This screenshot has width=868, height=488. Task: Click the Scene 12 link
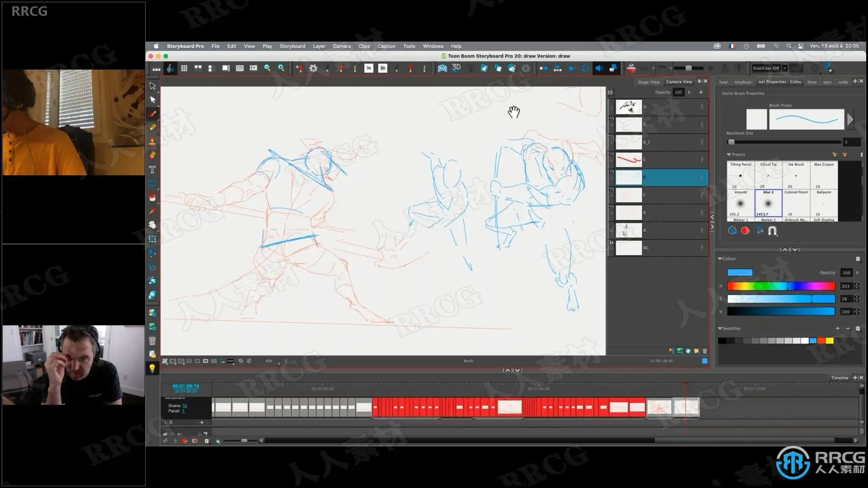pos(184,406)
